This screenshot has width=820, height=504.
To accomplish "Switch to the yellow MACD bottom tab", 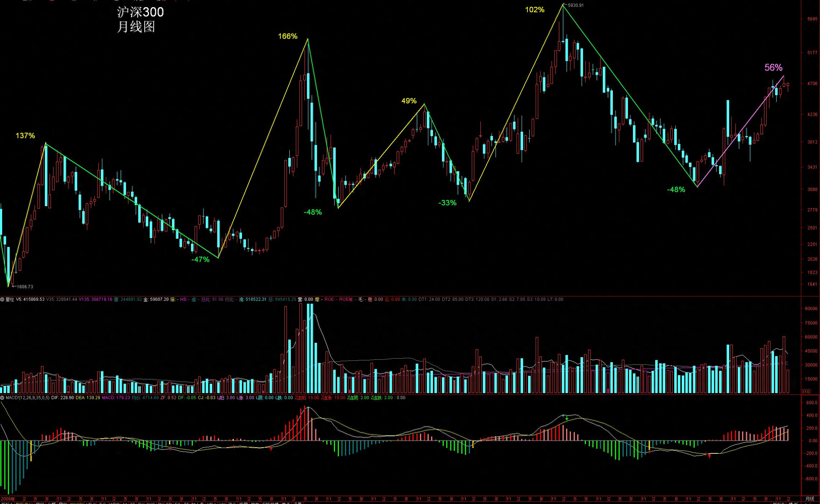I will click(76, 503).
